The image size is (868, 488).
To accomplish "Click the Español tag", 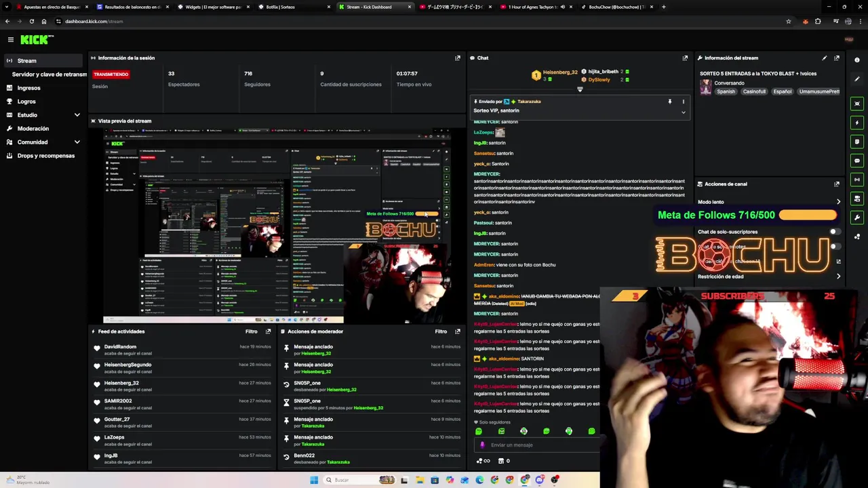I will 783,91.
